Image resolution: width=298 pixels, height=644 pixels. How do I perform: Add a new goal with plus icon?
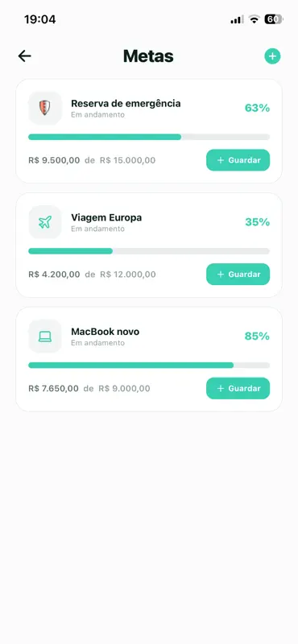click(x=272, y=56)
